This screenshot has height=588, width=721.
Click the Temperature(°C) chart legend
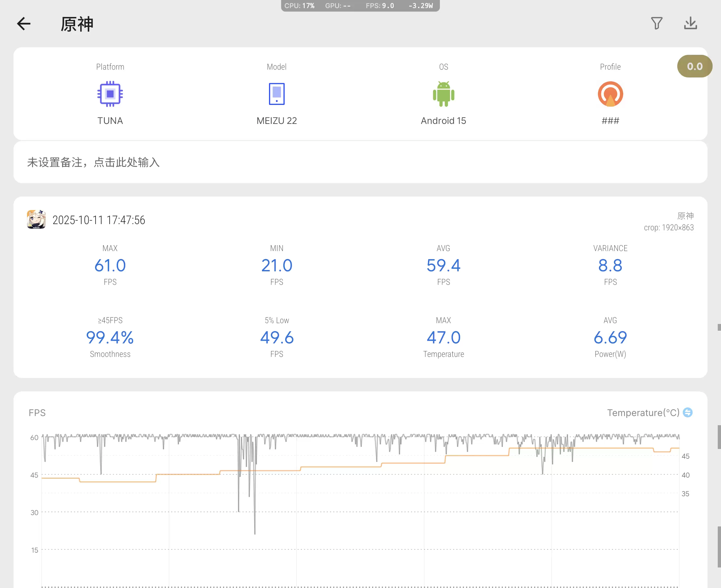coord(643,413)
